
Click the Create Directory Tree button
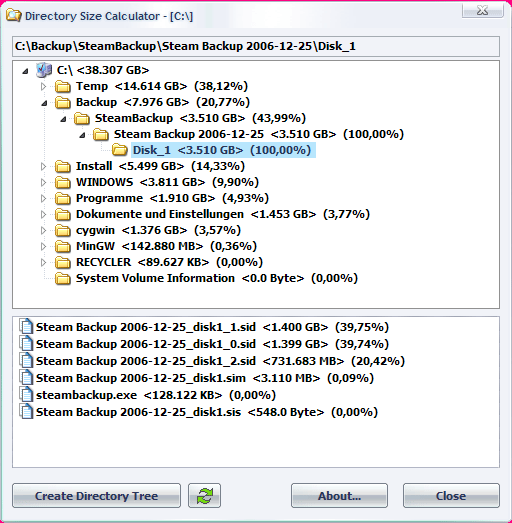[96, 495]
